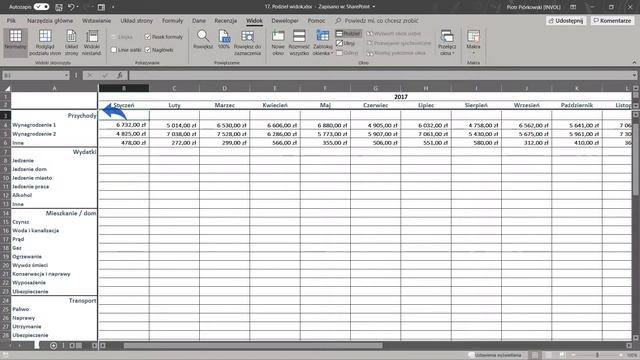Image resolution: width=640 pixels, height=360 pixels.
Task: Open Widoki niestandardowe custom views
Action: (x=92, y=42)
